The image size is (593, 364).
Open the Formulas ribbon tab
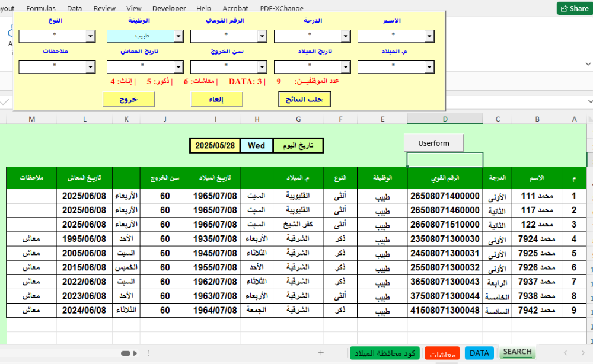pos(41,8)
